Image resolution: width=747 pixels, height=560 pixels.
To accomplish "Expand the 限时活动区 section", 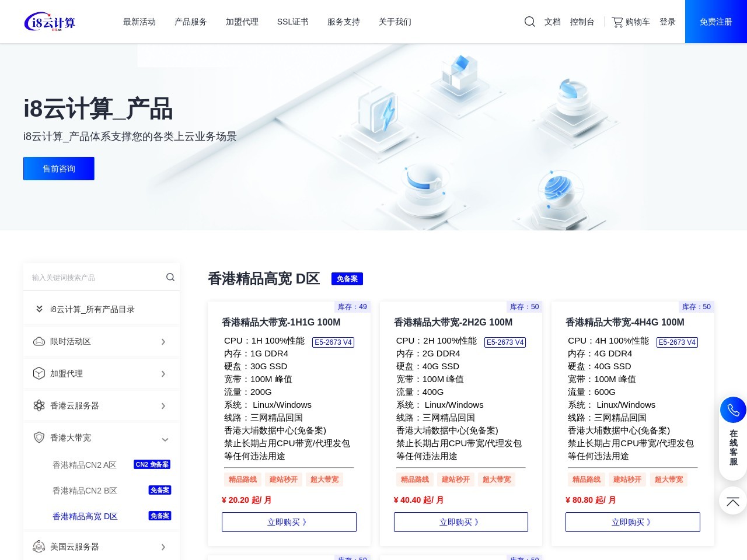I will tap(164, 341).
